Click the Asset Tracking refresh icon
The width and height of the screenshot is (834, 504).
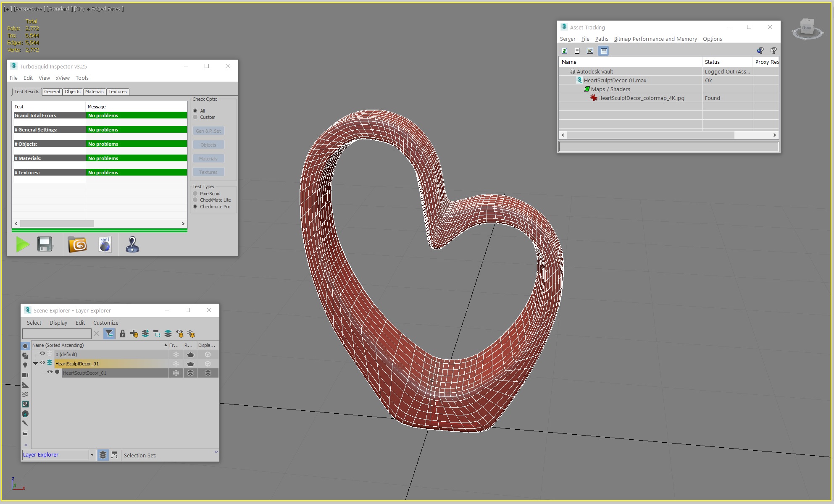(x=564, y=51)
